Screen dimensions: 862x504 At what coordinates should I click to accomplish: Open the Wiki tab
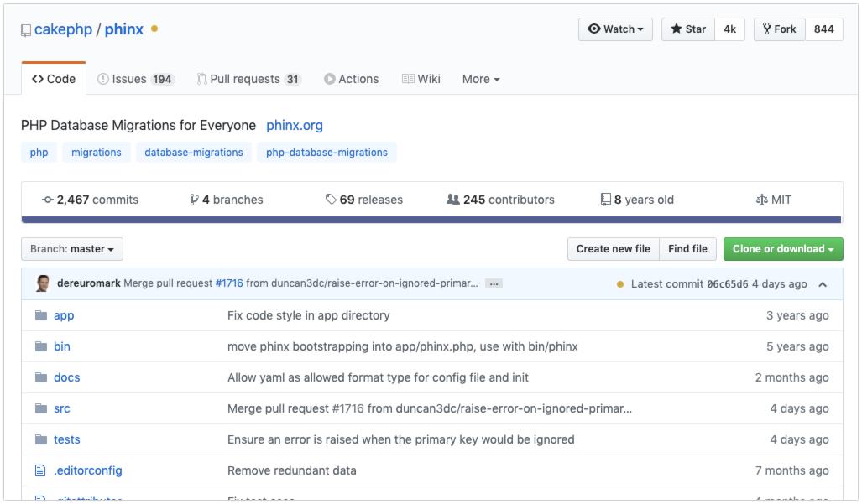421,79
